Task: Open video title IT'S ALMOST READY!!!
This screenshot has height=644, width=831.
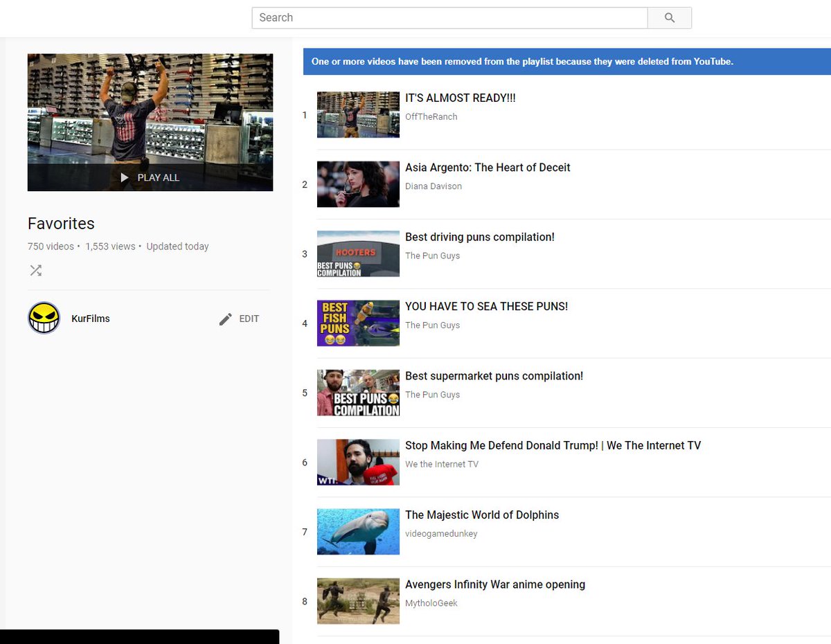Action: tap(461, 98)
